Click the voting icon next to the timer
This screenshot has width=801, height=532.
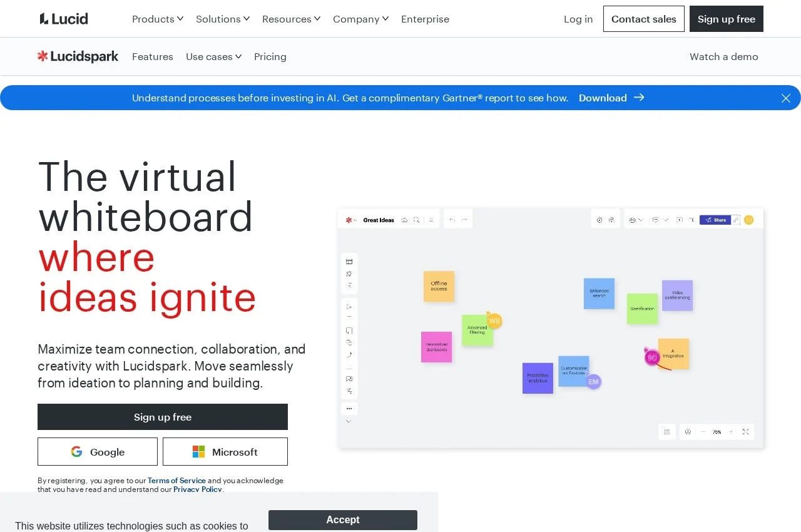(611, 220)
